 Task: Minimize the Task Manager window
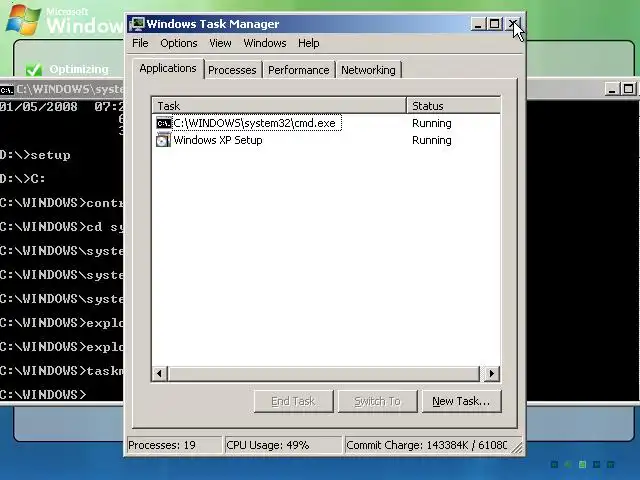(x=478, y=24)
